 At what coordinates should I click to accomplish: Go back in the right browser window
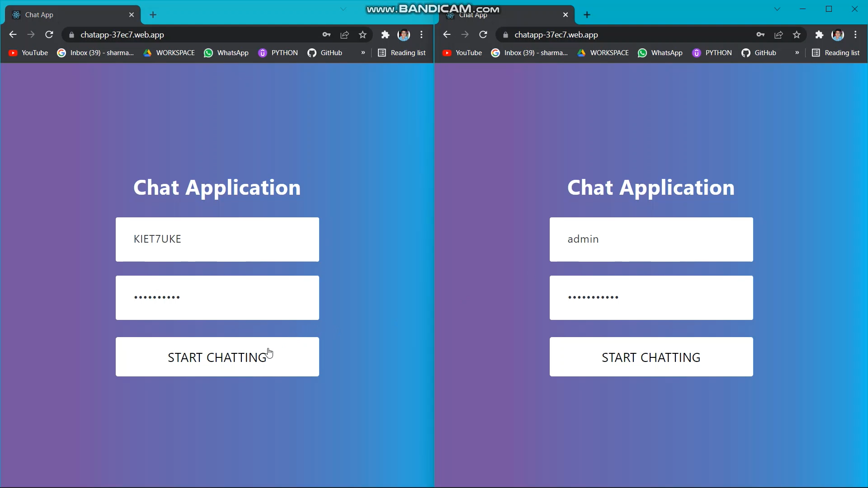tap(447, 35)
